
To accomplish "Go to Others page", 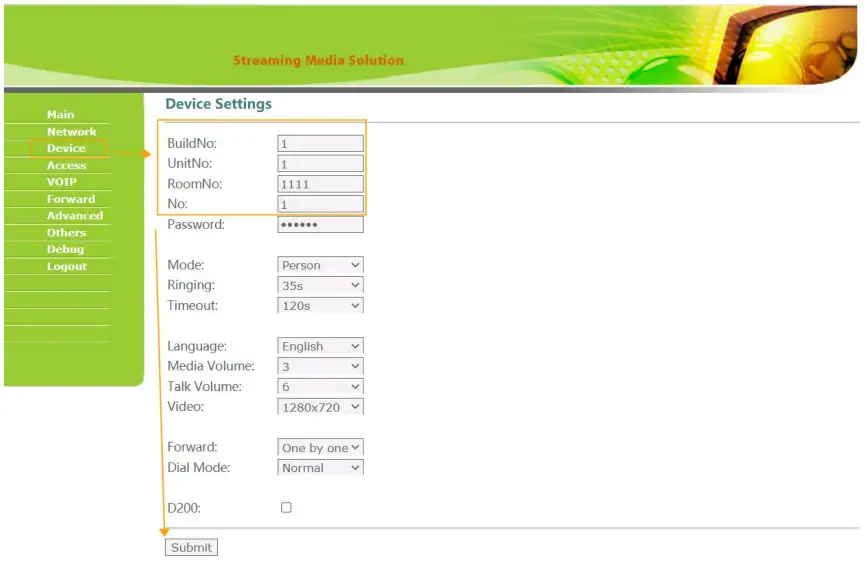I will click(x=66, y=233).
